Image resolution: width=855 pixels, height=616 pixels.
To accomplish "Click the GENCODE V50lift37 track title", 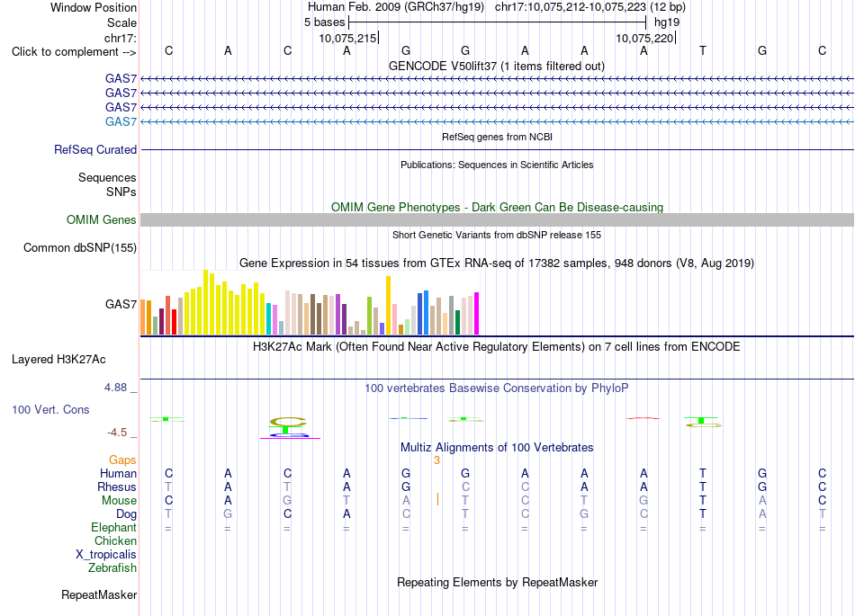I will [x=497, y=66].
